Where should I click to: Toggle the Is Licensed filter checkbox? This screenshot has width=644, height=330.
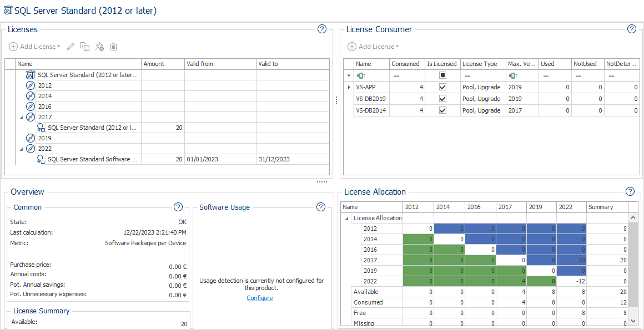tap(442, 75)
